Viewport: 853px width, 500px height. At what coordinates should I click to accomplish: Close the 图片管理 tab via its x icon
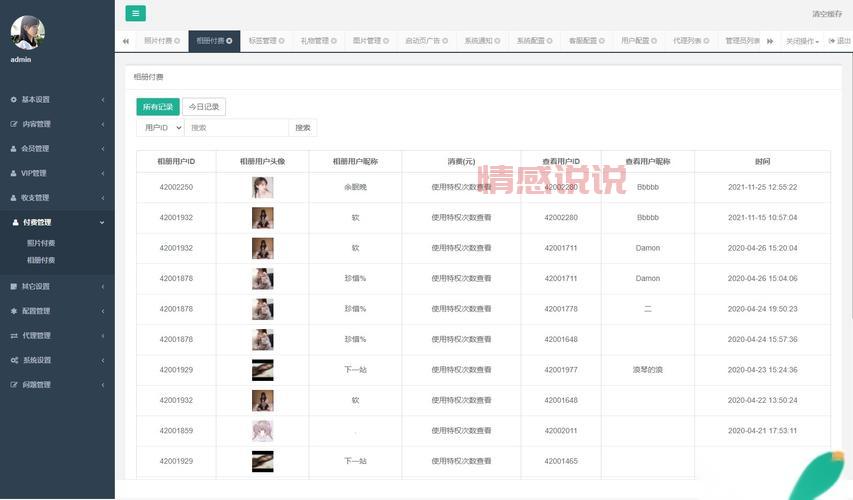(x=386, y=41)
